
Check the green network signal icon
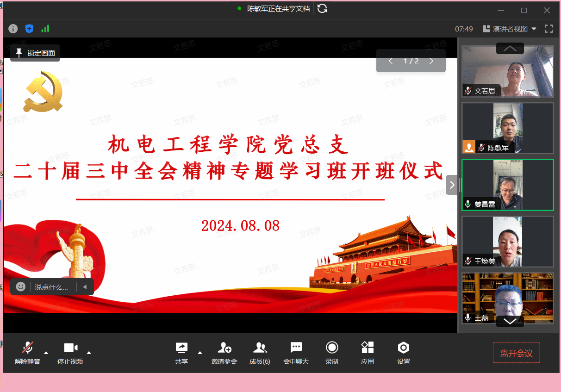[x=45, y=29]
